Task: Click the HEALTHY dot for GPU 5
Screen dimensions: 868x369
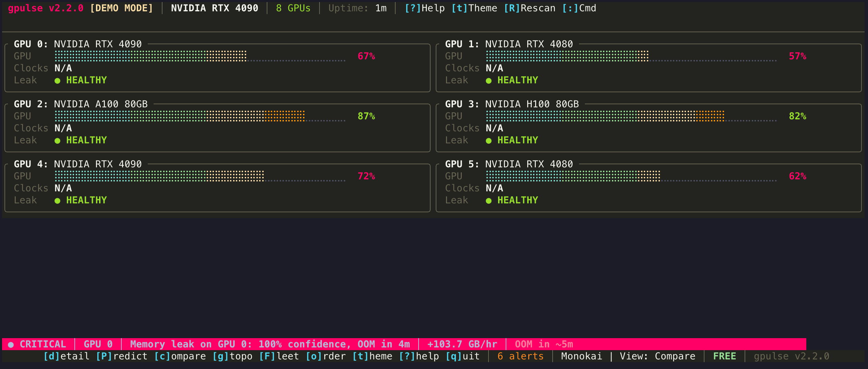Action: 489,200
